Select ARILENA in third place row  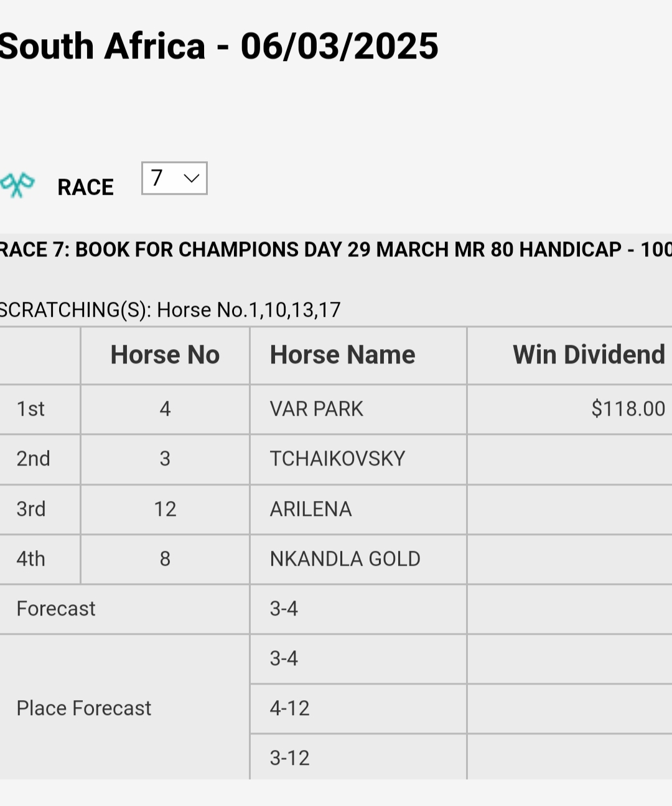310,509
